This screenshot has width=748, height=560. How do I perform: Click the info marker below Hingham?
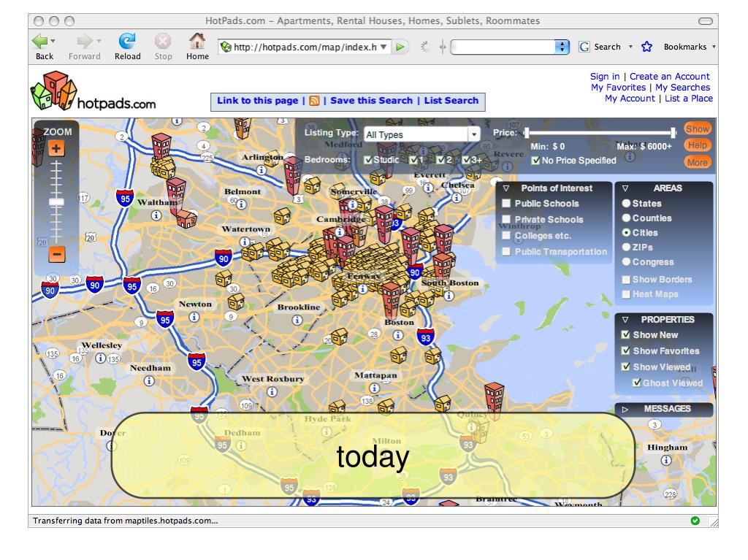point(666,460)
